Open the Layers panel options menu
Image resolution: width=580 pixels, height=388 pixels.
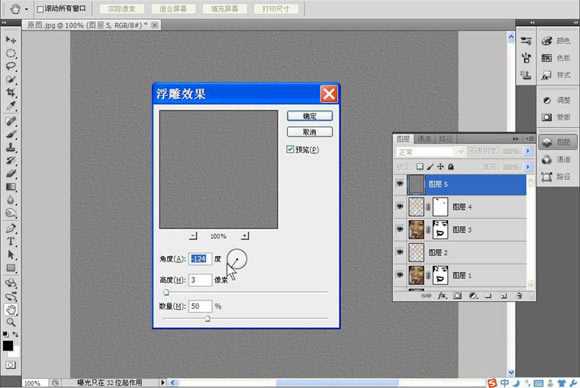click(529, 139)
